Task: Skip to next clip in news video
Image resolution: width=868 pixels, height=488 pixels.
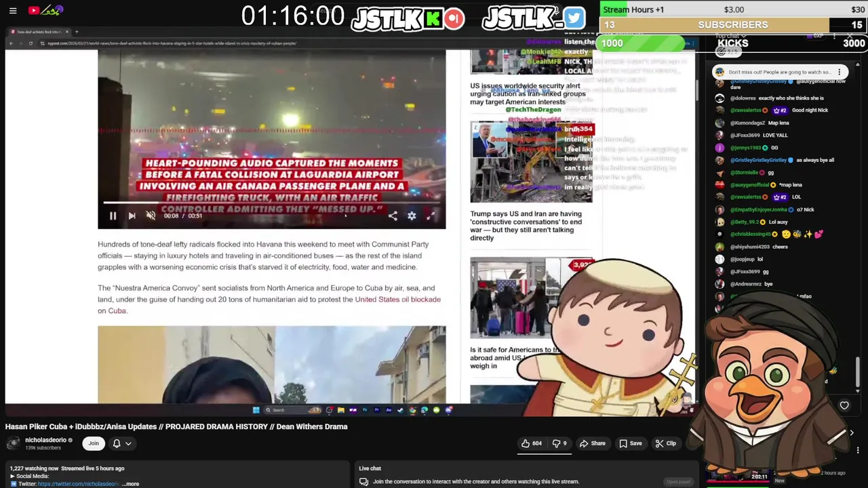Action: click(132, 216)
